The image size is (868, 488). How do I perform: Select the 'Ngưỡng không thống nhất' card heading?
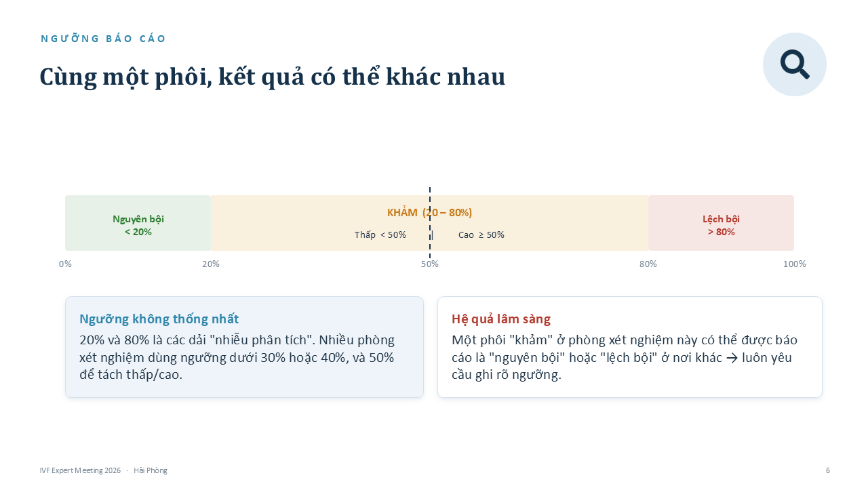tap(159, 319)
